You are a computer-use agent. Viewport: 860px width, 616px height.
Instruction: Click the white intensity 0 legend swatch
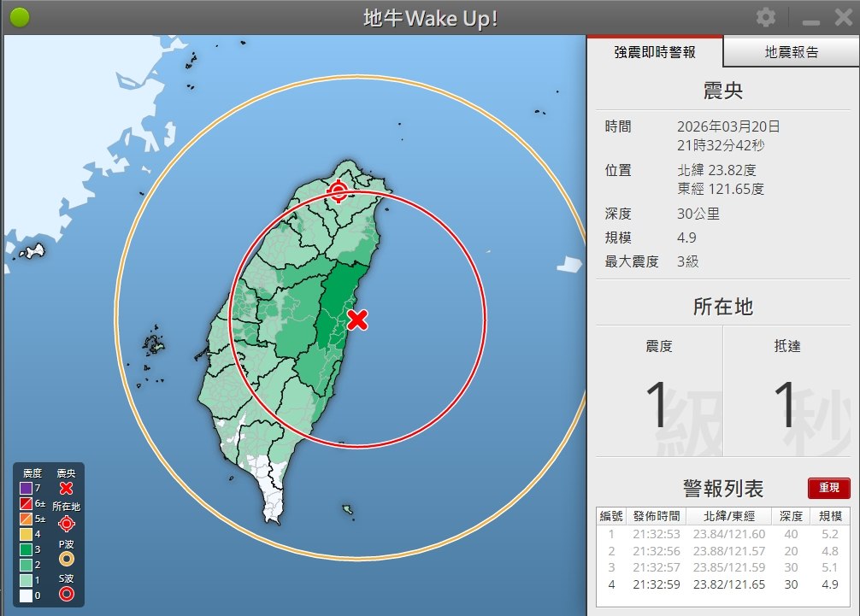tap(26, 595)
